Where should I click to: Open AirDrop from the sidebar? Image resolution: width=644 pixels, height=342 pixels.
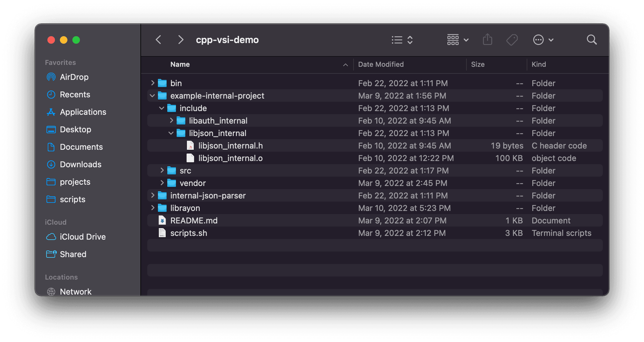click(x=74, y=77)
